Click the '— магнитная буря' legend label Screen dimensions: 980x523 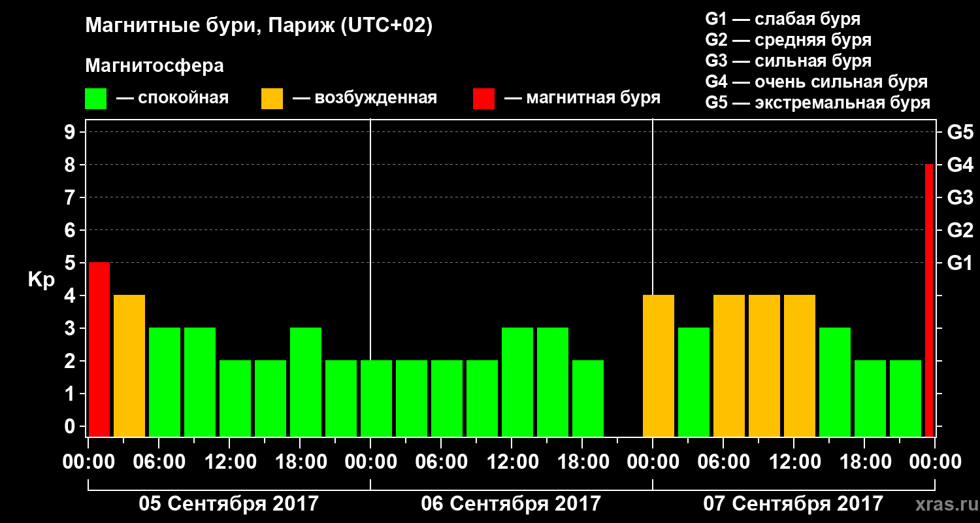(x=583, y=99)
